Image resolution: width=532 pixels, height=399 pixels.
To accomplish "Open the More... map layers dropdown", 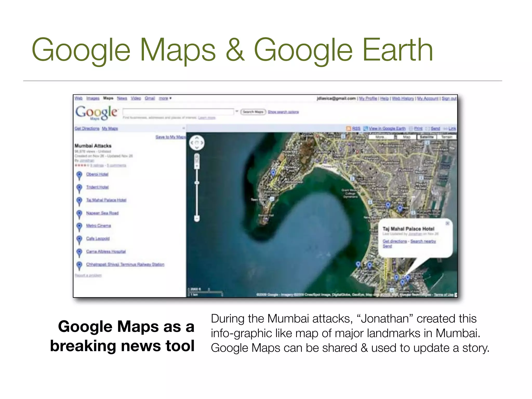I will tap(381, 137).
